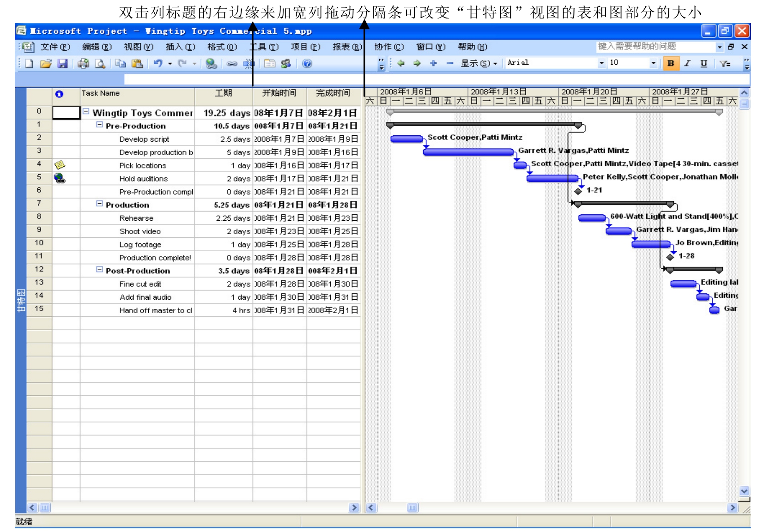
Task: Click the Develop script Gantt bar
Action: [x=407, y=139]
